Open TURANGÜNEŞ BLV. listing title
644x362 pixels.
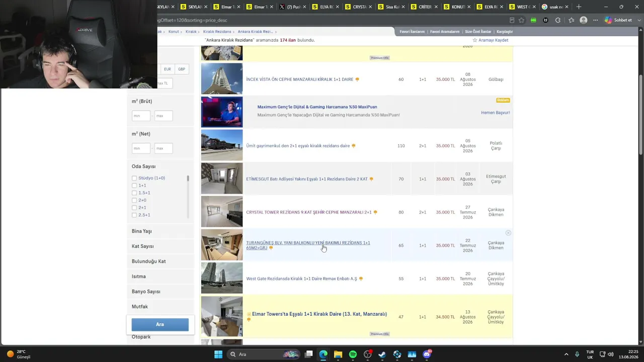click(x=308, y=245)
